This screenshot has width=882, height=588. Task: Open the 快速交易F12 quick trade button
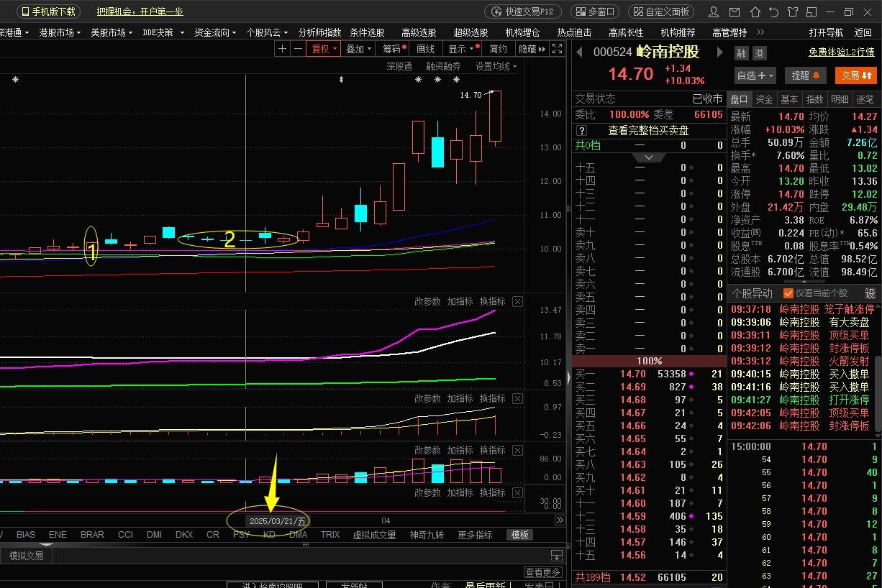coord(523,12)
